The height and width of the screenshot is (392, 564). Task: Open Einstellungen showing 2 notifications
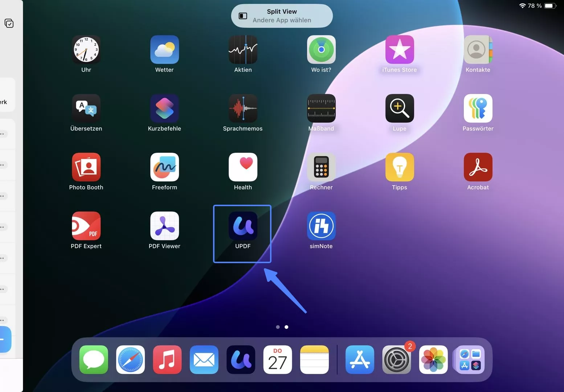[396, 360]
